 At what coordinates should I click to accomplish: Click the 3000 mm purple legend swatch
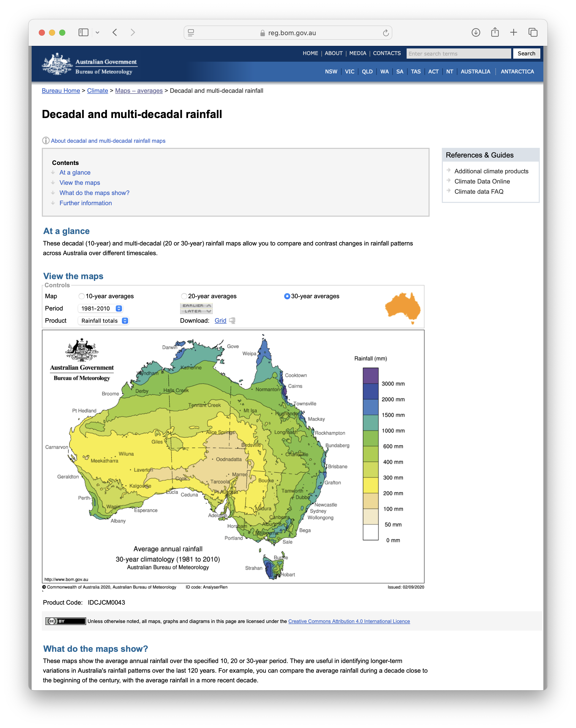coord(371,376)
